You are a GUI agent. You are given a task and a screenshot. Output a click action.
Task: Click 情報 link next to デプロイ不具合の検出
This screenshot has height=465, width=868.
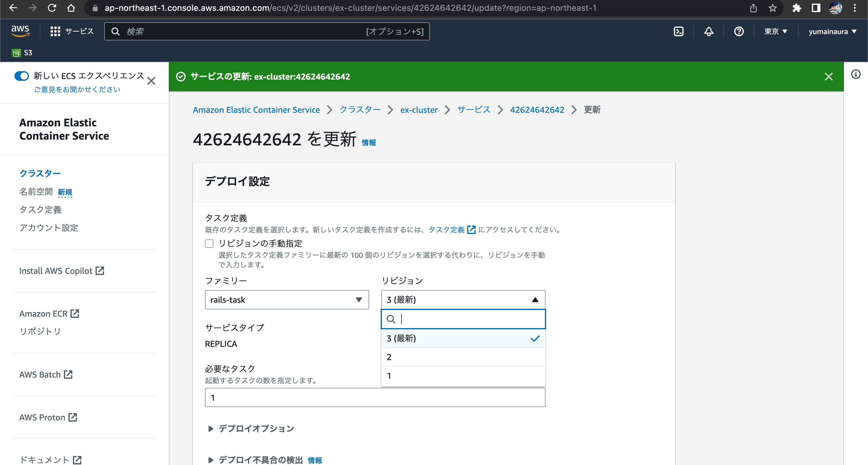tap(315, 460)
